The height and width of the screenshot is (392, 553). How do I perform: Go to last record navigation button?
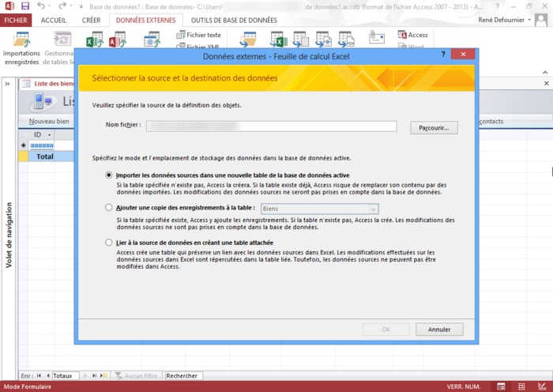point(94,375)
